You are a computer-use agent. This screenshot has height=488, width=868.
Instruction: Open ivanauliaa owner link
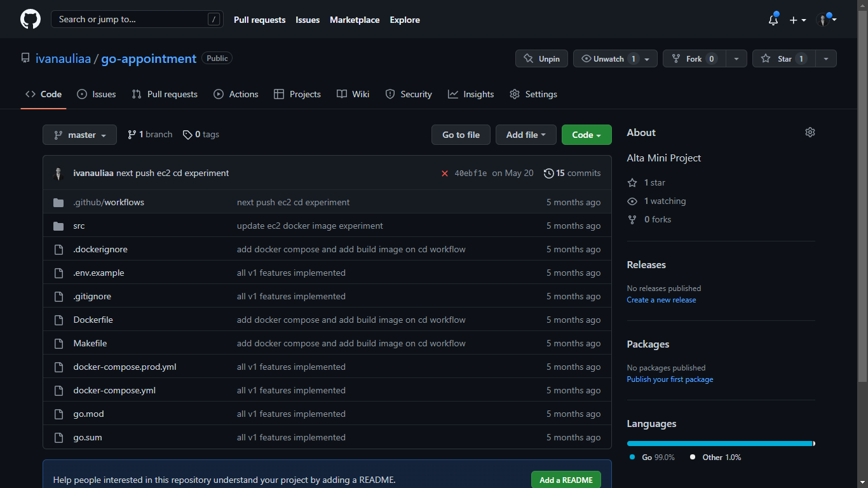point(63,58)
